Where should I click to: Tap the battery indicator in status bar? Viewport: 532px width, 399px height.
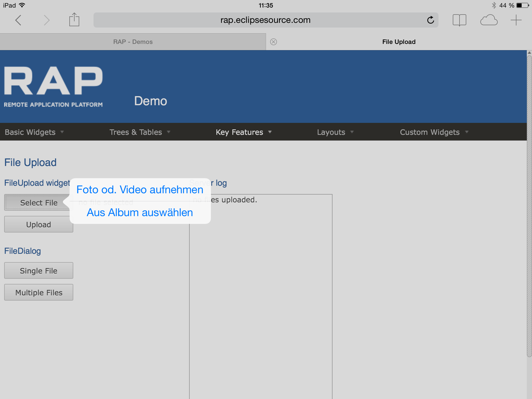coord(523,5)
